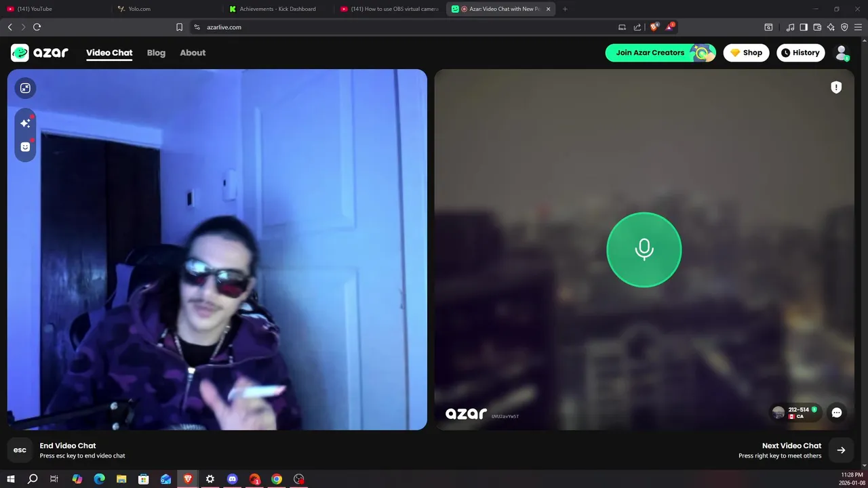Open the user profile avatar
Screen dimensions: 868x488
click(842, 53)
